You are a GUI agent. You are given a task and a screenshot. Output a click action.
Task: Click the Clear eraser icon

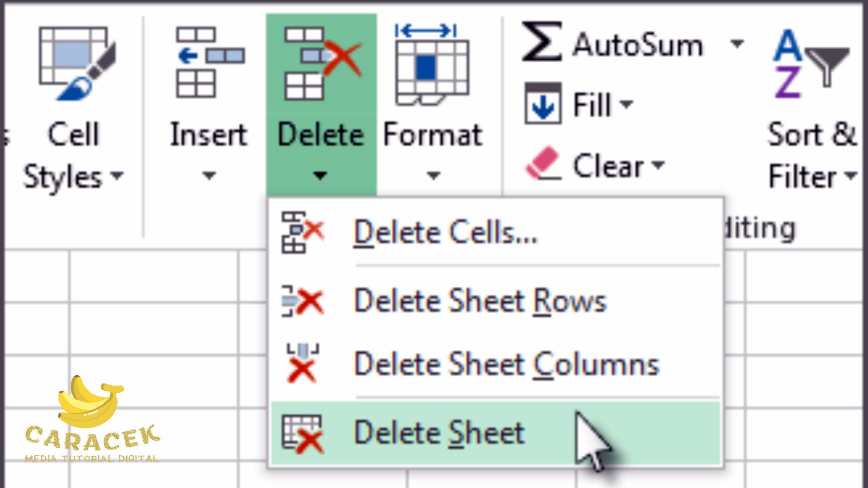point(542,163)
